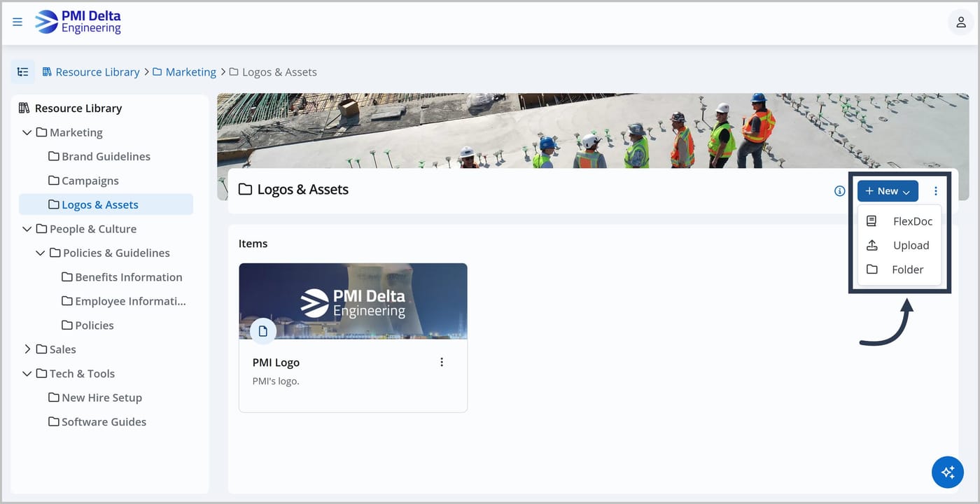Select Sales in the tree
The image size is (980, 504).
click(63, 349)
